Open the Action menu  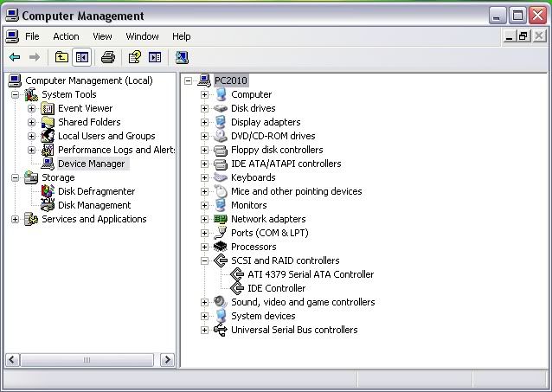click(66, 36)
